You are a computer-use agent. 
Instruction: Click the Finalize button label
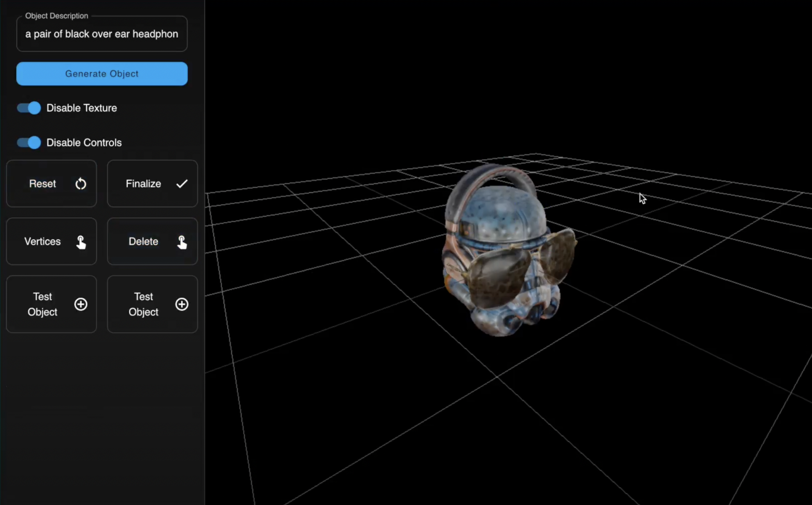point(143,184)
